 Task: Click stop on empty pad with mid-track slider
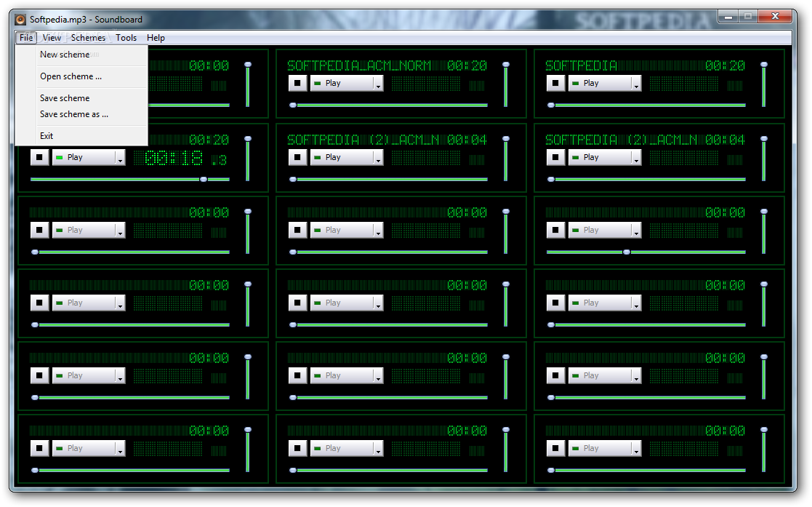pyautogui.click(x=555, y=230)
